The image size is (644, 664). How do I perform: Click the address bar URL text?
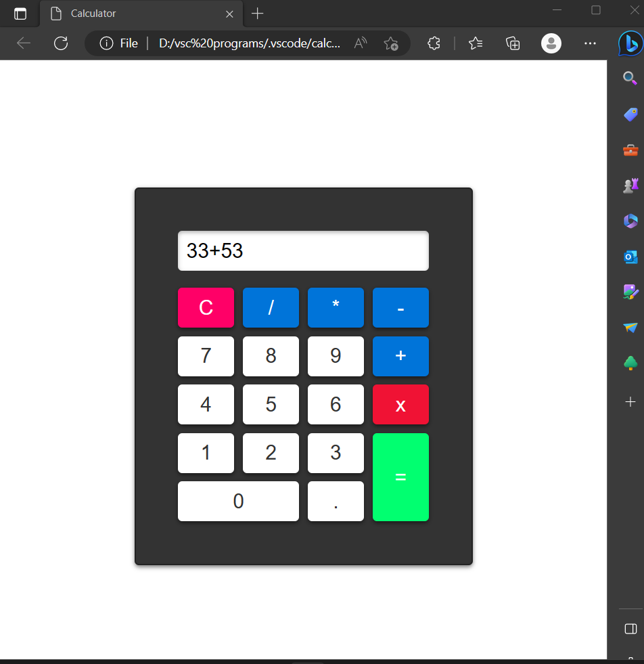[249, 43]
